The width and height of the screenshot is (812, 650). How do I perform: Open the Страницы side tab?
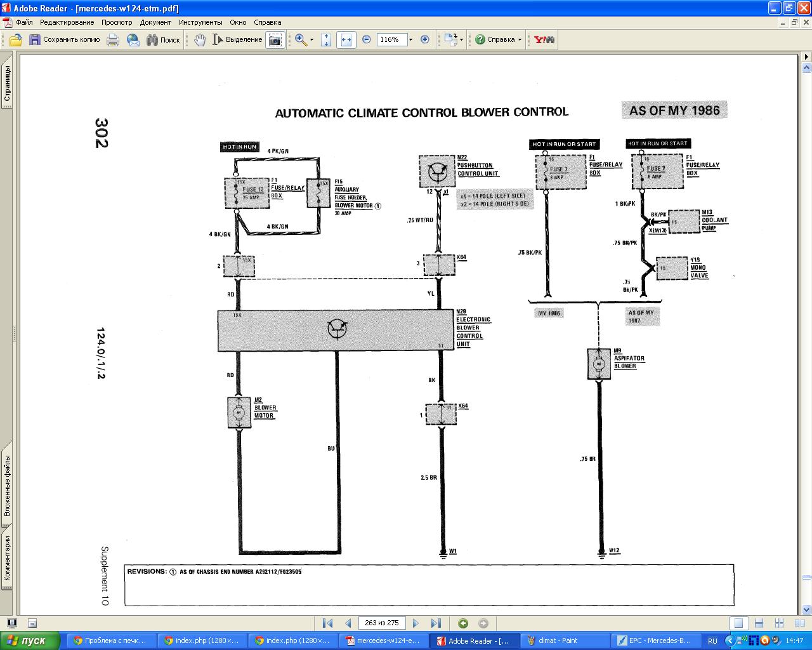click(x=7, y=83)
